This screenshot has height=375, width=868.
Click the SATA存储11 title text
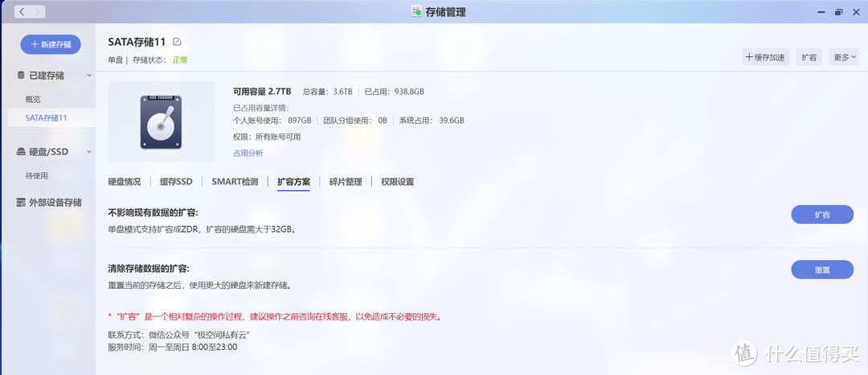pos(137,42)
